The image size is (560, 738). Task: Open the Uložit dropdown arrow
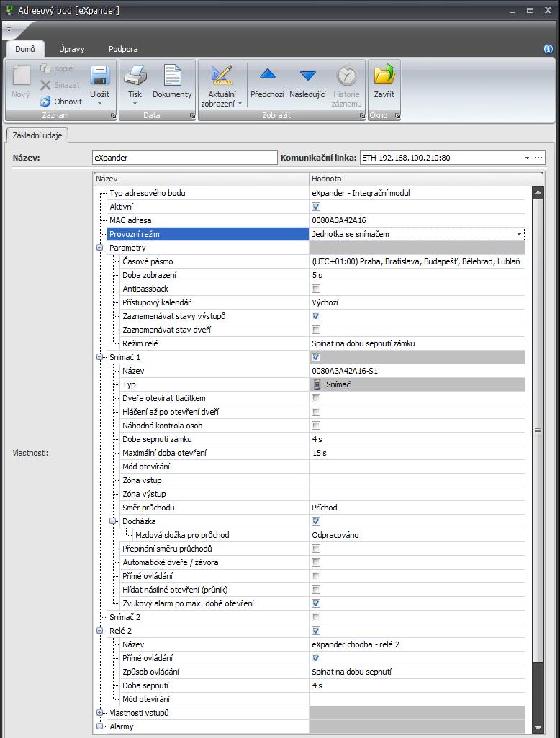click(x=100, y=103)
